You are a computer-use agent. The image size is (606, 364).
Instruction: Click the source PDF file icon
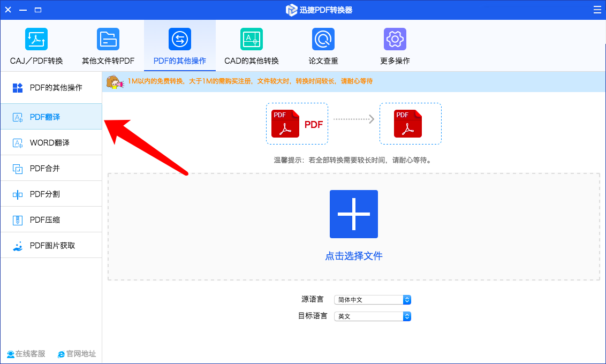(x=285, y=124)
